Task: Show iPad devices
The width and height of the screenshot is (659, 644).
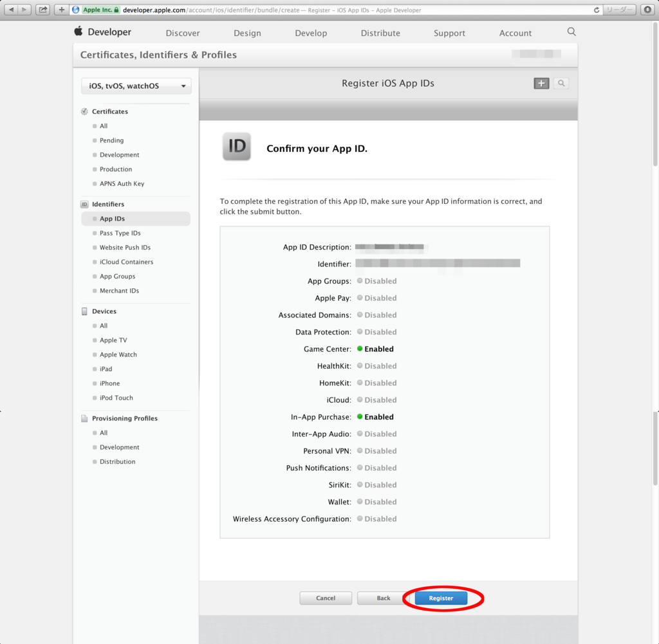Action: (x=106, y=369)
